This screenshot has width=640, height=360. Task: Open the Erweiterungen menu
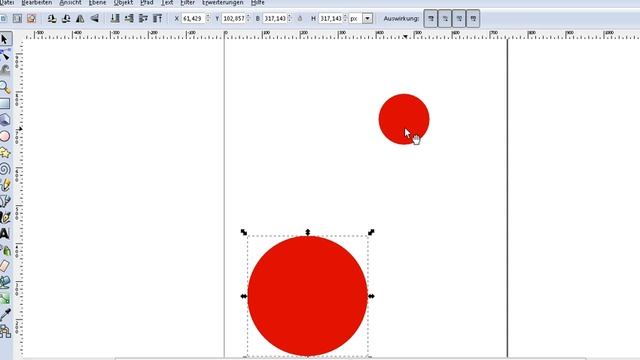point(222,2)
